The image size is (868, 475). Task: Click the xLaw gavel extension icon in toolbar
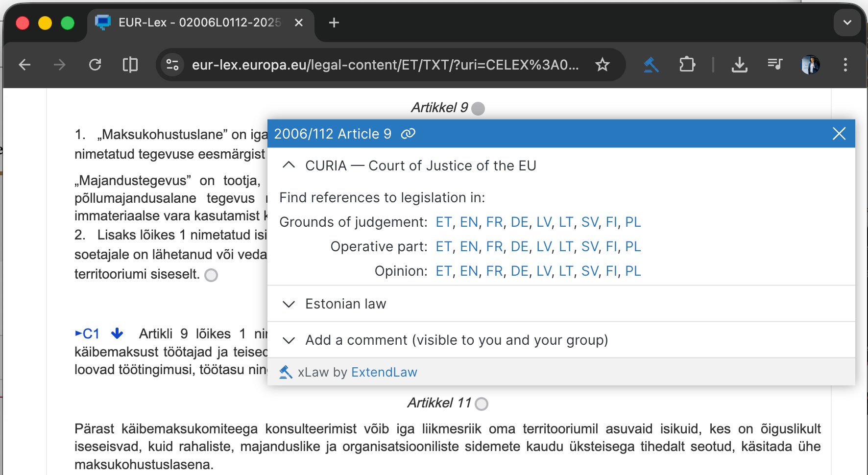(651, 65)
